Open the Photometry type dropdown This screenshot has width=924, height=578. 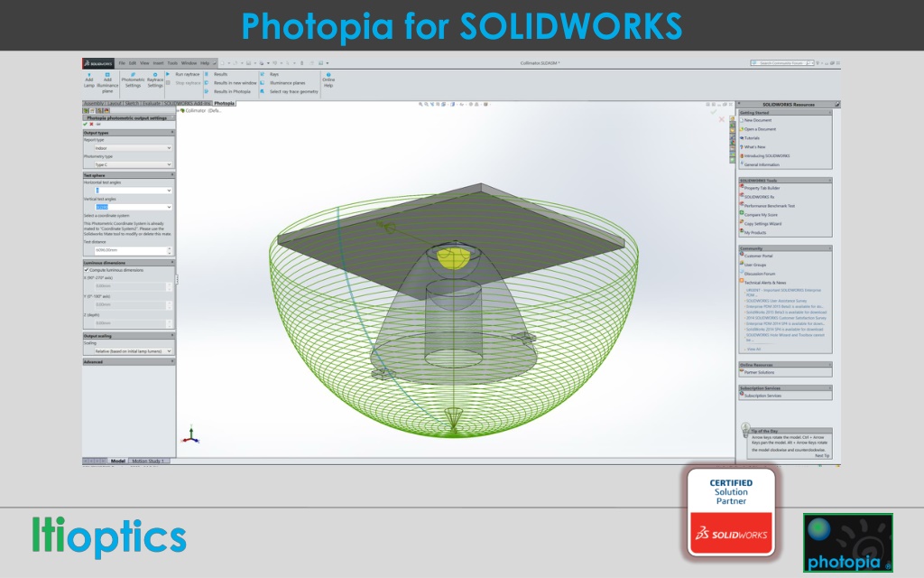pyautogui.click(x=132, y=164)
